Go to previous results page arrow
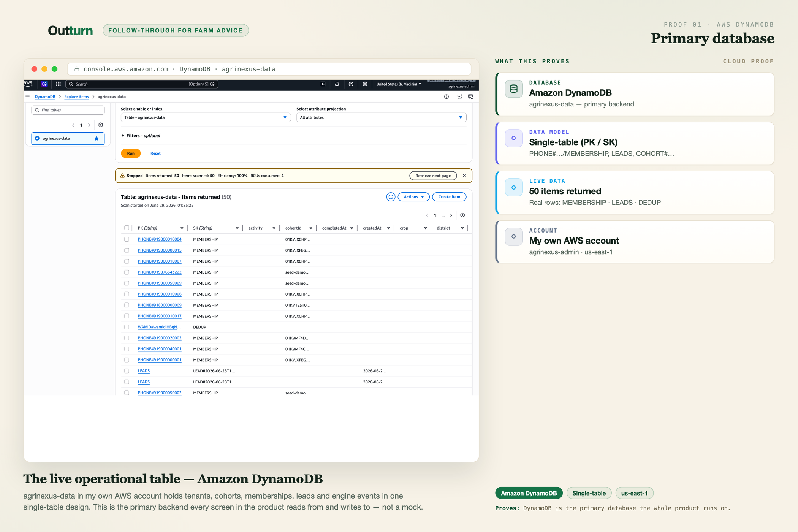Image resolution: width=798 pixels, height=532 pixels. [x=427, y=215]
